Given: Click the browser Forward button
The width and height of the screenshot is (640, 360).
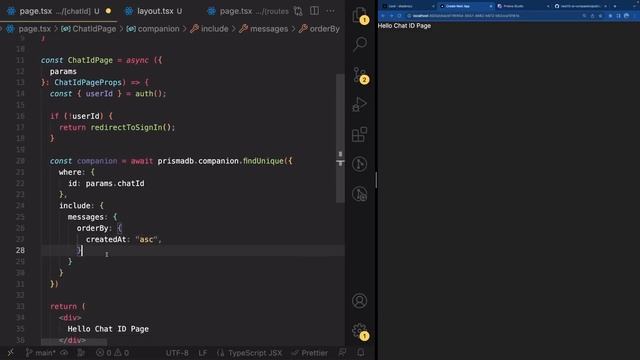Looking at the screenshot, I should coord(391,16).
